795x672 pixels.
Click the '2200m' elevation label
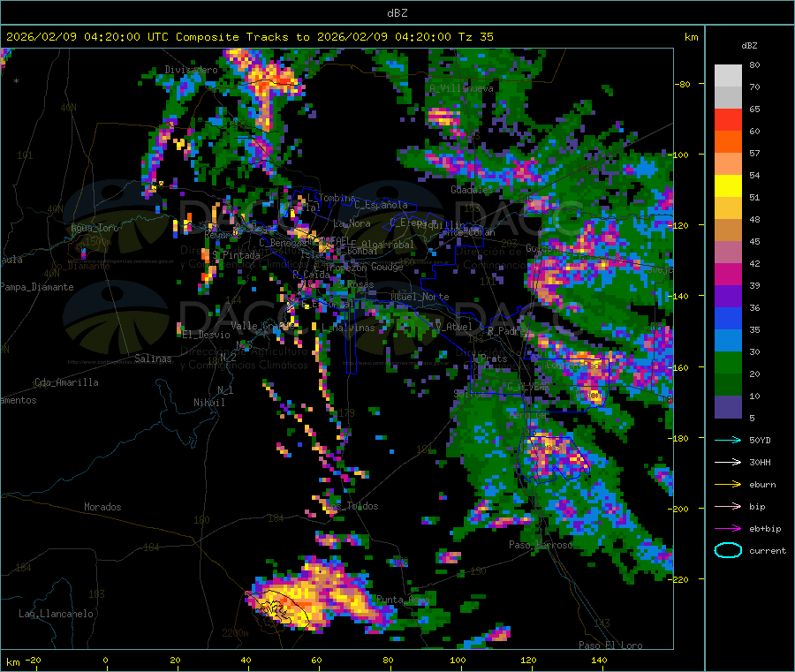coord(235,633)
